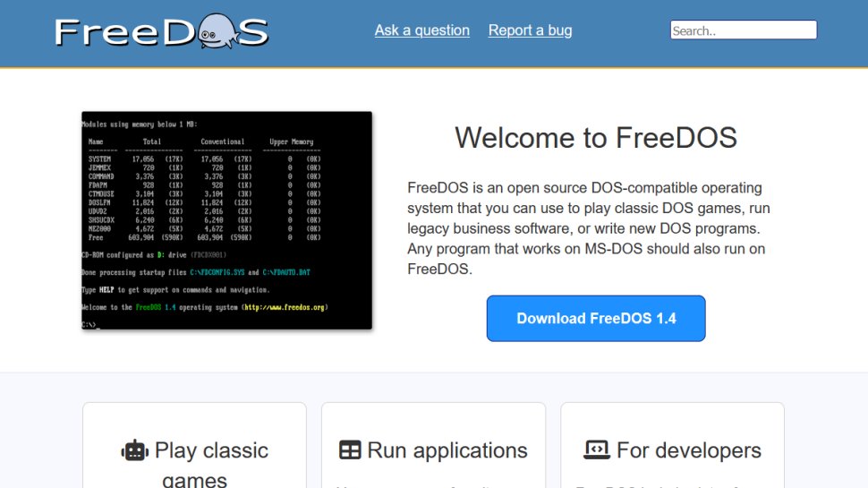Screen dimensions: 868x488
Task: Click the FreeDOS logo in the header
Action: pos(161,31)
